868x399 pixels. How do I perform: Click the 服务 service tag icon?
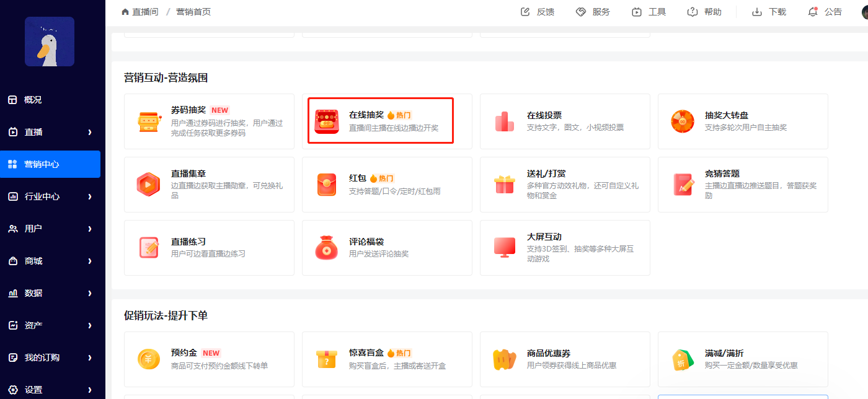[581, 12]
